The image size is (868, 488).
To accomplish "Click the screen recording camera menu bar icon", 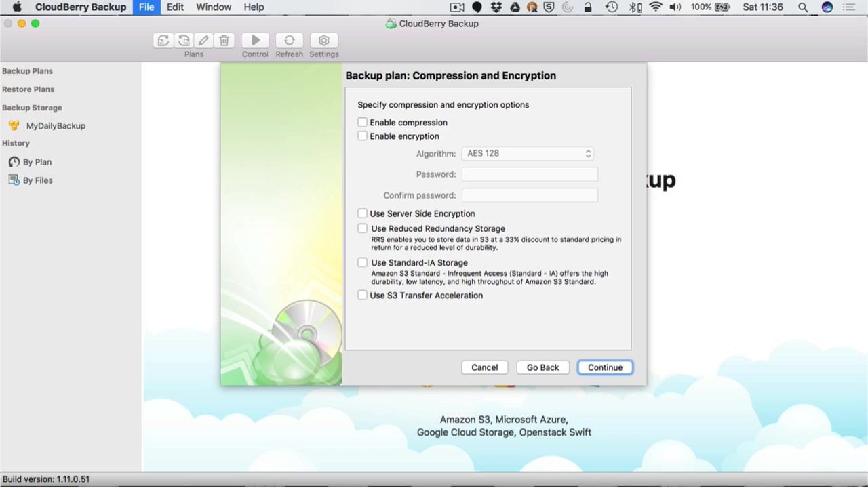I will click(x=457, y=7).
